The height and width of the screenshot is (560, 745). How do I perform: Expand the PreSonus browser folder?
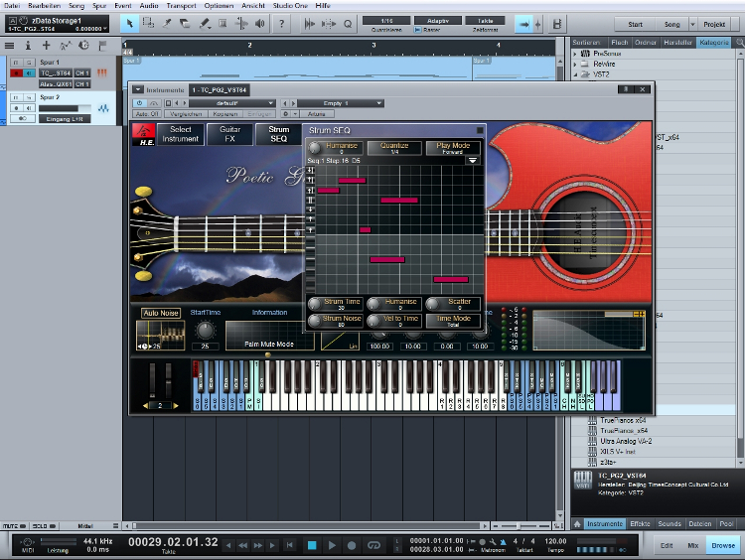[575, 54]
